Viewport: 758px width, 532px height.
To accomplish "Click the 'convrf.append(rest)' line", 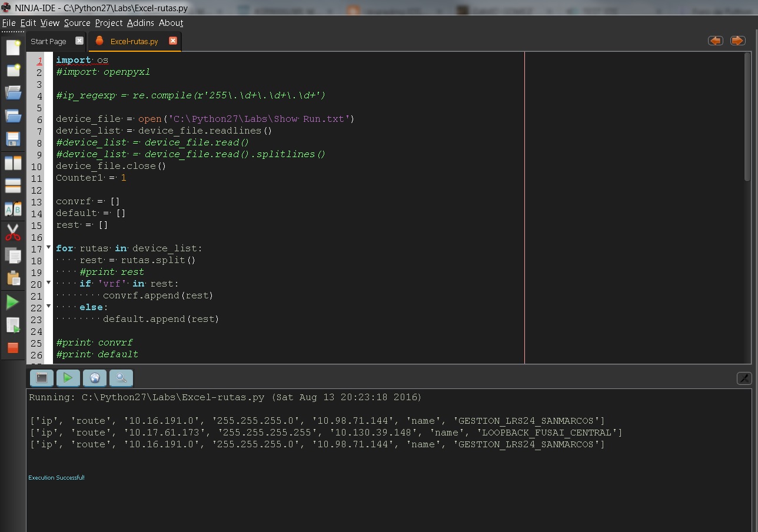I will tap(158, 295).
